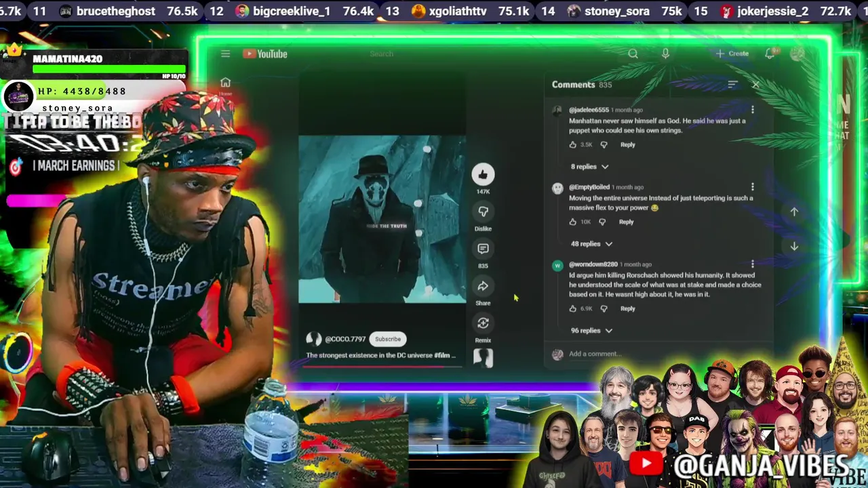Dislike the @EmptyBoiled comment

pos(602,222)
